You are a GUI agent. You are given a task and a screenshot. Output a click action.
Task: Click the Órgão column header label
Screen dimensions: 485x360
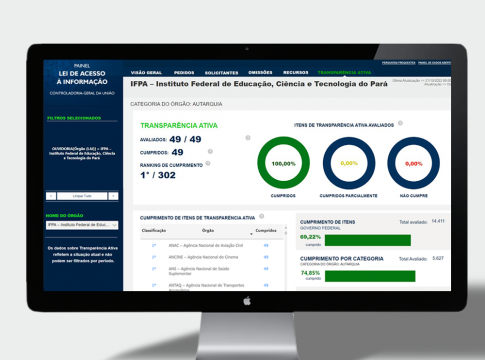(x=208, y=230)
